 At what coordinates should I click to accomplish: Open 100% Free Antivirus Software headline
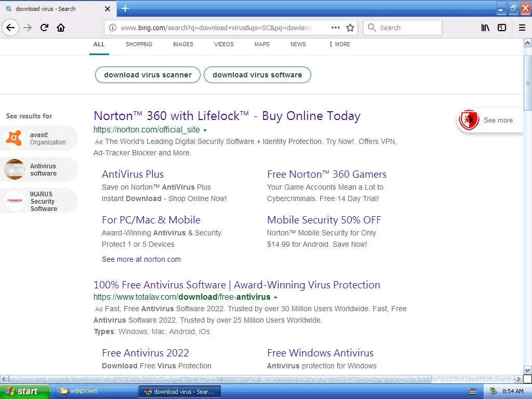tap(237, 285)
